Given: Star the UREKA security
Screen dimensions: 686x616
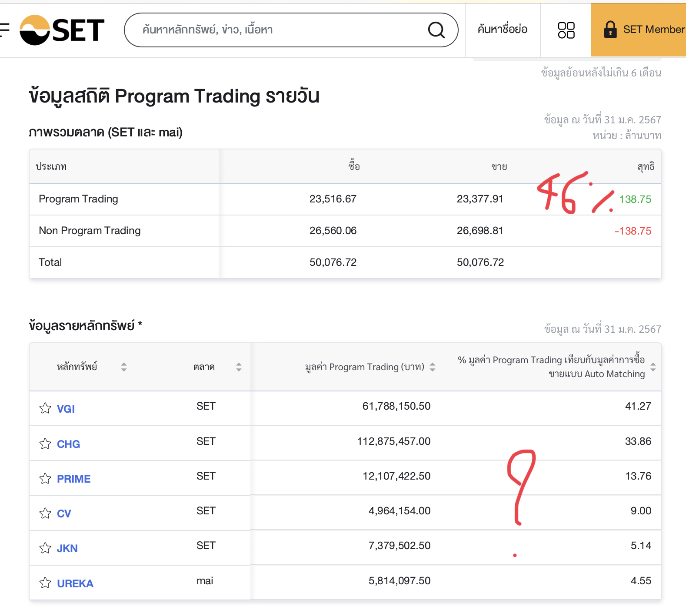Looking at the screenshot, I should [45, 583].
